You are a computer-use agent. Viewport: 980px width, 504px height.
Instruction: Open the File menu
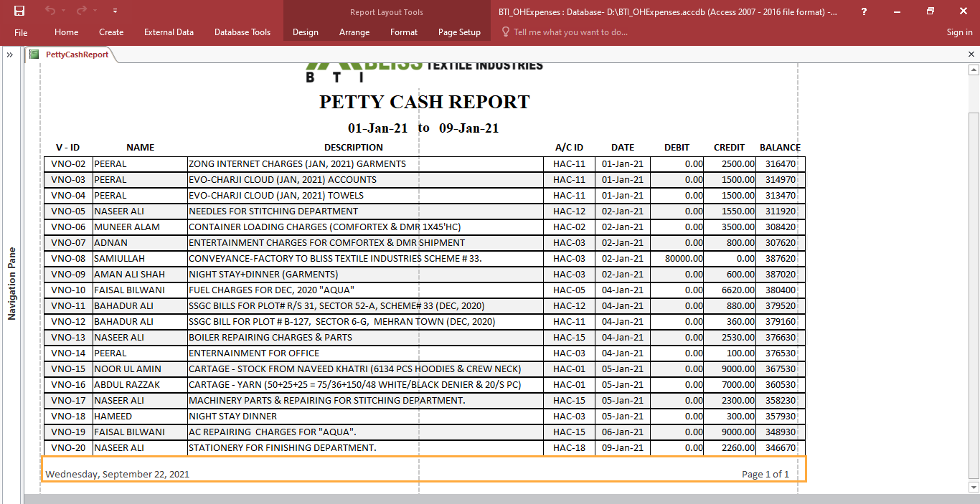[x=21, y=32]
